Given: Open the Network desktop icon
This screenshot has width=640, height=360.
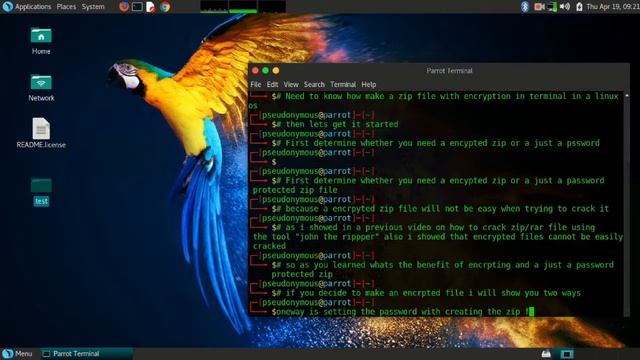Looking at the screenshot, I should pos(41,88).
